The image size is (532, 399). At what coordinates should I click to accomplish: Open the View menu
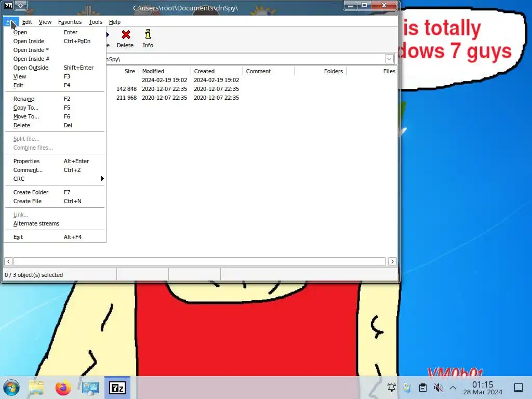point(45,22)
